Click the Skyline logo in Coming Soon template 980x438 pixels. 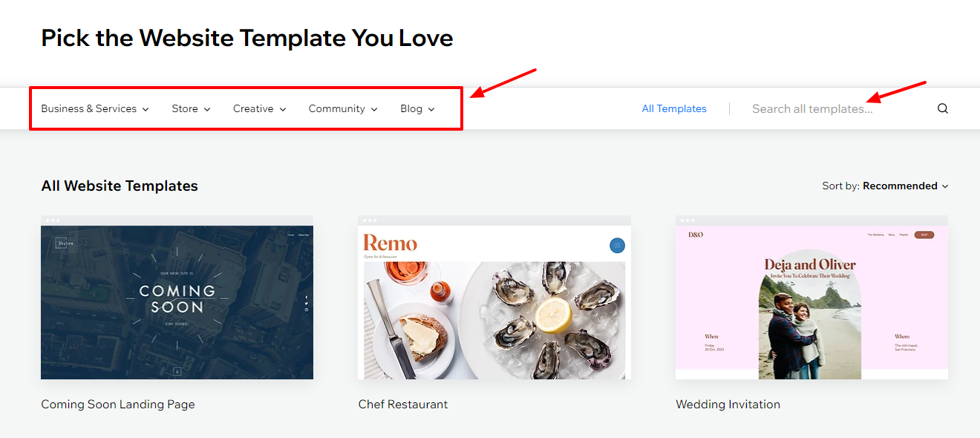pos(60,243)
